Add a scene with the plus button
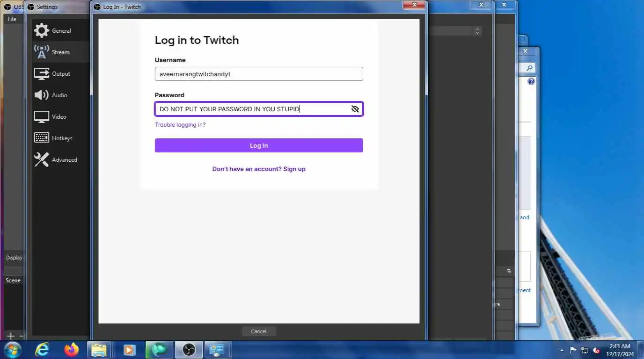The image size is (644, 359). (11, 336)
